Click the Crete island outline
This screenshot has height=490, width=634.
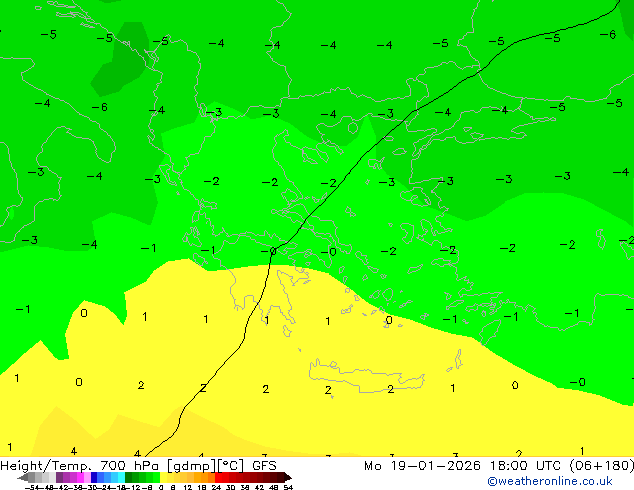click(x=367, y=376)
